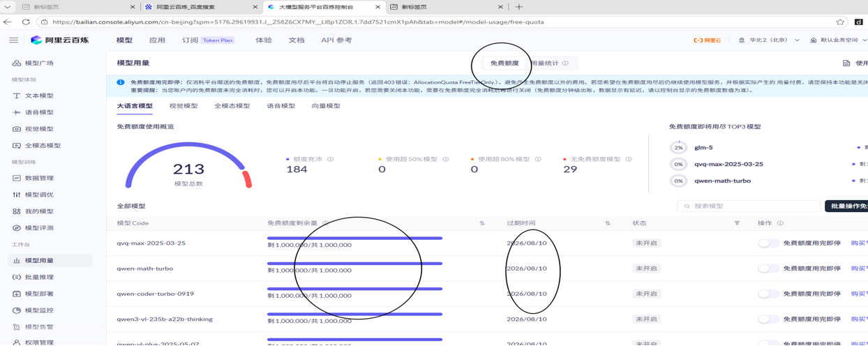Click 购买 link in qwen-math-turbo row

coord(859,269)
